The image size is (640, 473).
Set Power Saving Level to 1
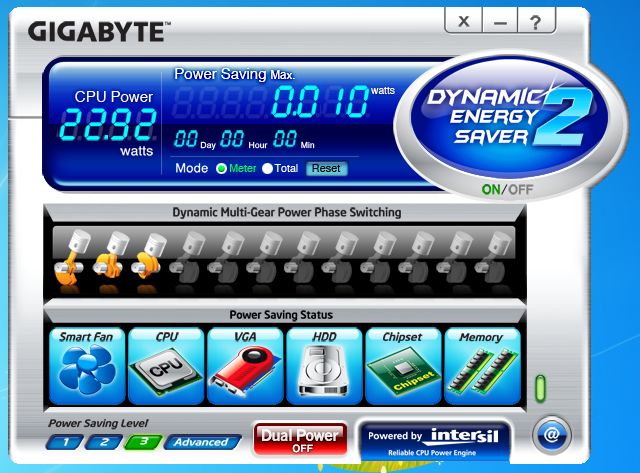point(65,442)
